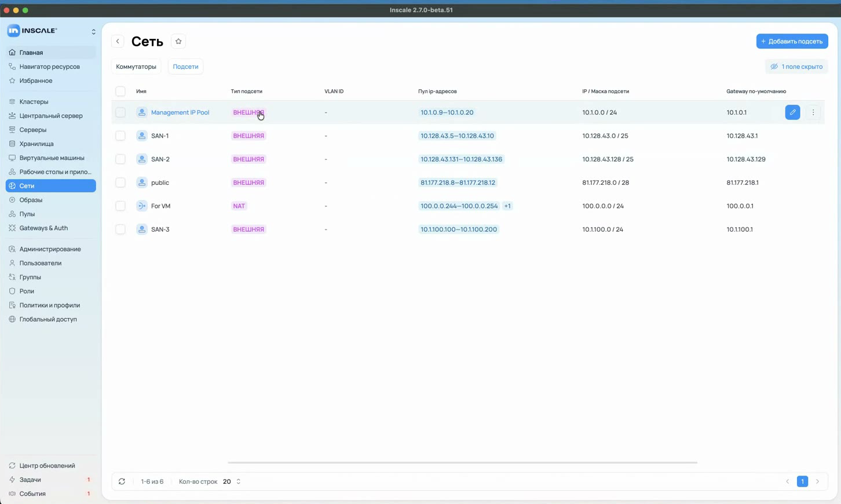
Task: Click the Пользователи person icon
Action: click(12, 263)
